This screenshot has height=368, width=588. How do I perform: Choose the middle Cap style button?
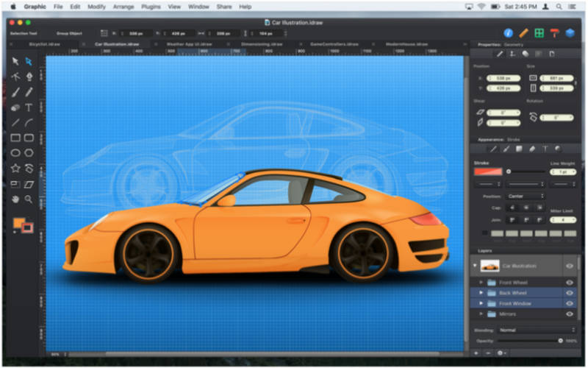pos(526,208)
